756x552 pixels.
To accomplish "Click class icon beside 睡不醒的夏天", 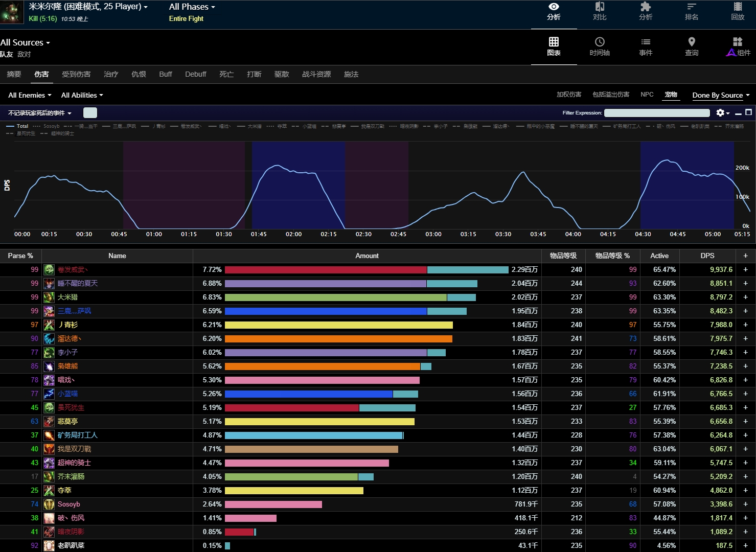I will [49, 283].
